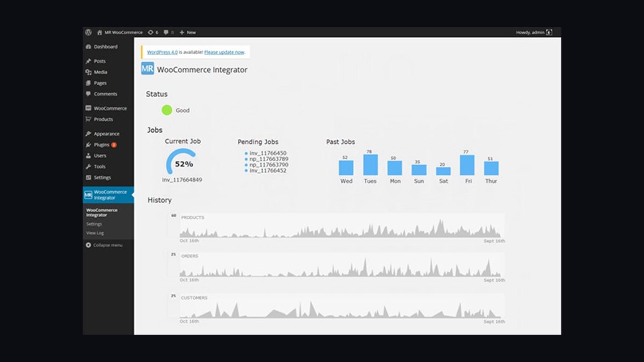Click the Media icon in sidebar
Image resolution: width=644 pixels, height=362 pixels.
[x=88, y=72]
